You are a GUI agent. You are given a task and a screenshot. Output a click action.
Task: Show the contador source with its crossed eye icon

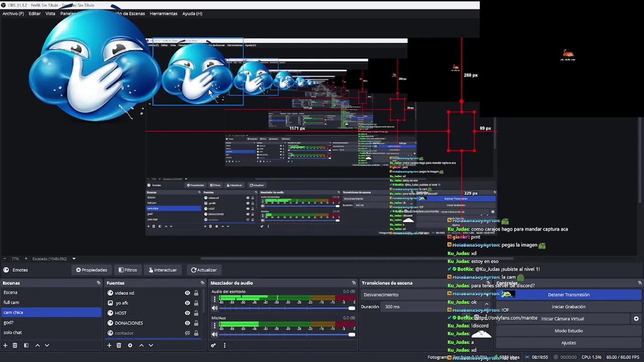(187, 333)
